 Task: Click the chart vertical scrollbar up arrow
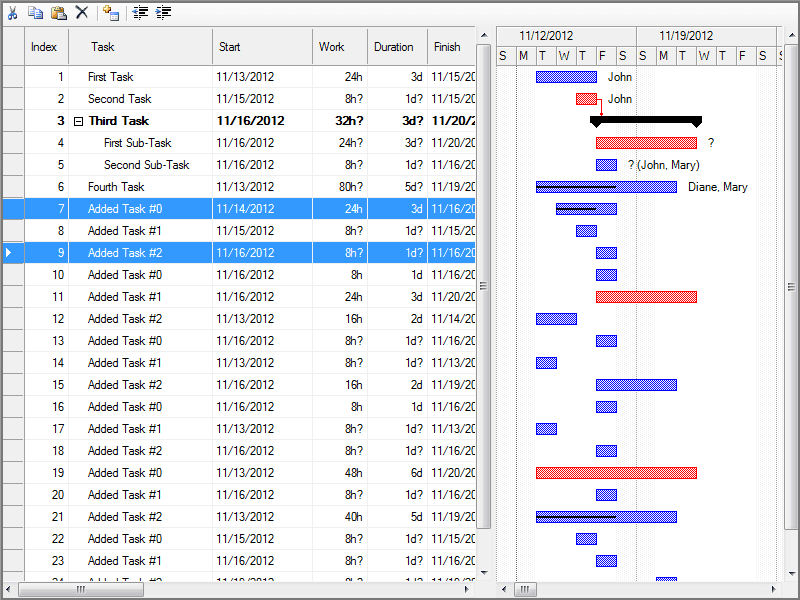pos(791,35)
